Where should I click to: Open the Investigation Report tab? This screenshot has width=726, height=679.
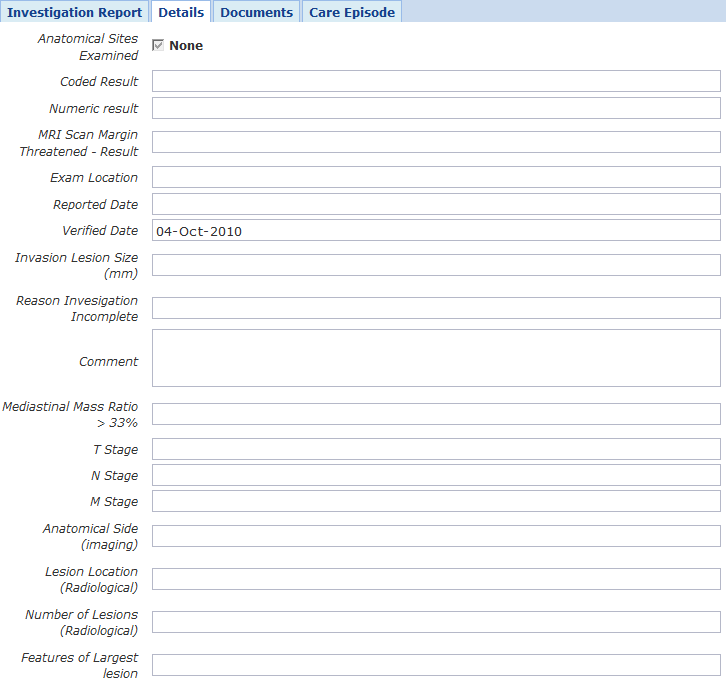(x=75, y=12)
